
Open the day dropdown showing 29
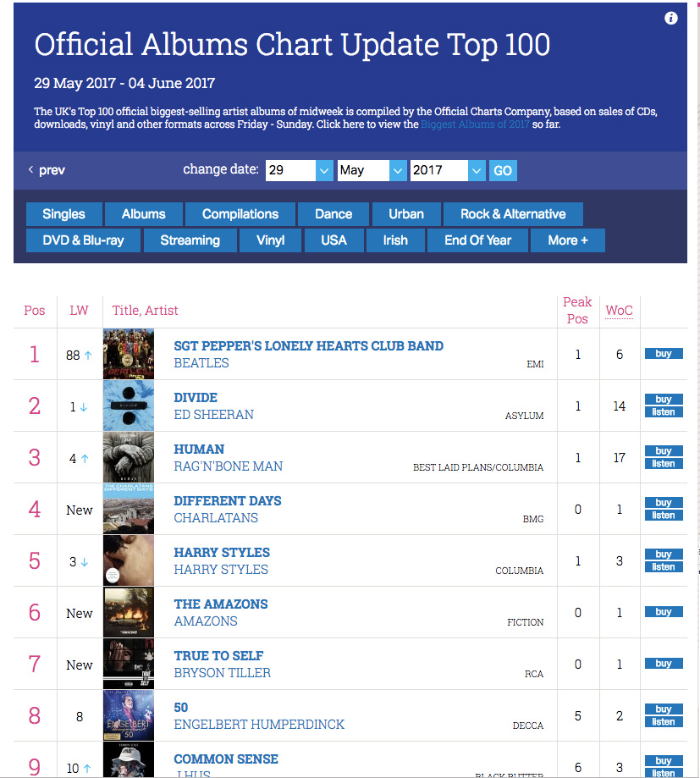pos(299,170)
